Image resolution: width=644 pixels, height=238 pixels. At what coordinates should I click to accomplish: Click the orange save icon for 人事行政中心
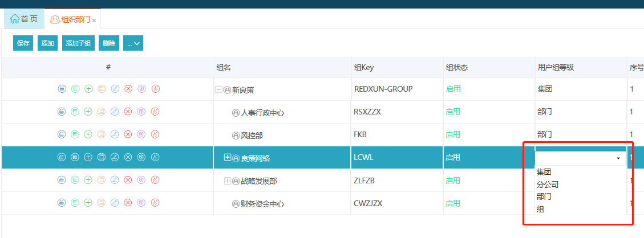click(x=102, y=112)
